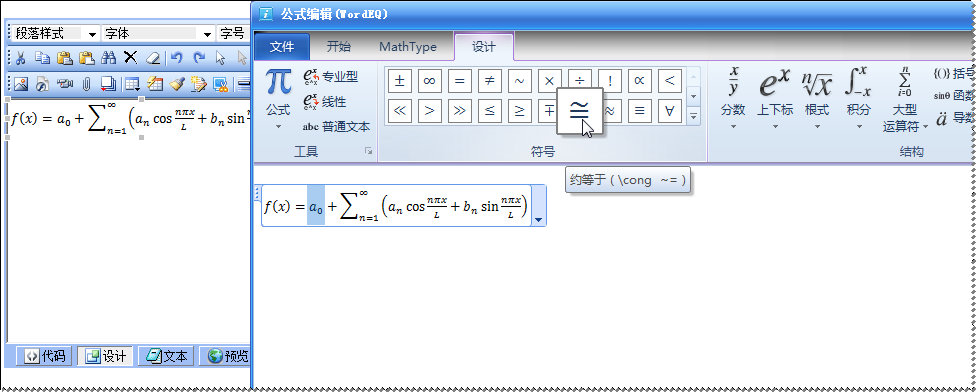Open the 字体 font dropdown

(208, 34)
